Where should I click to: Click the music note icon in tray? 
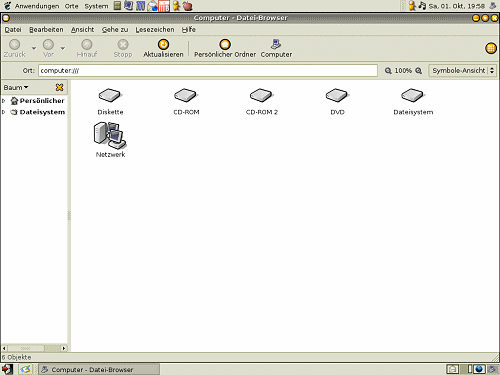pyautogui.click(x=422, y=6)
